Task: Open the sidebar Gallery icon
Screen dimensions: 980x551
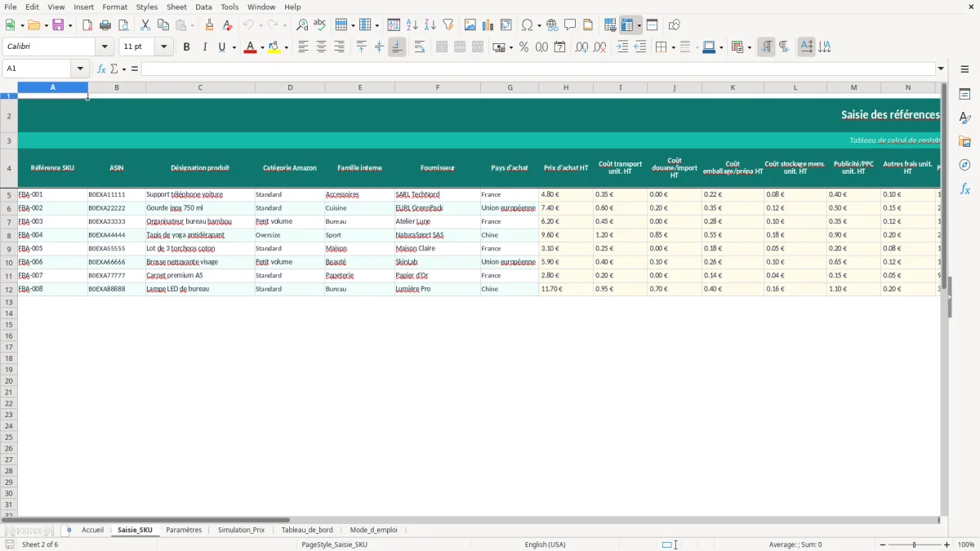Action: coord(964,141)
